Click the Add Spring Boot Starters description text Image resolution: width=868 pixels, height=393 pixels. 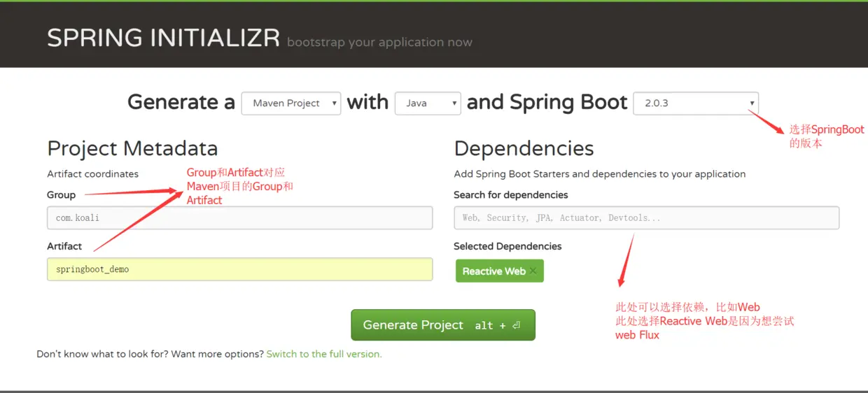600,173
